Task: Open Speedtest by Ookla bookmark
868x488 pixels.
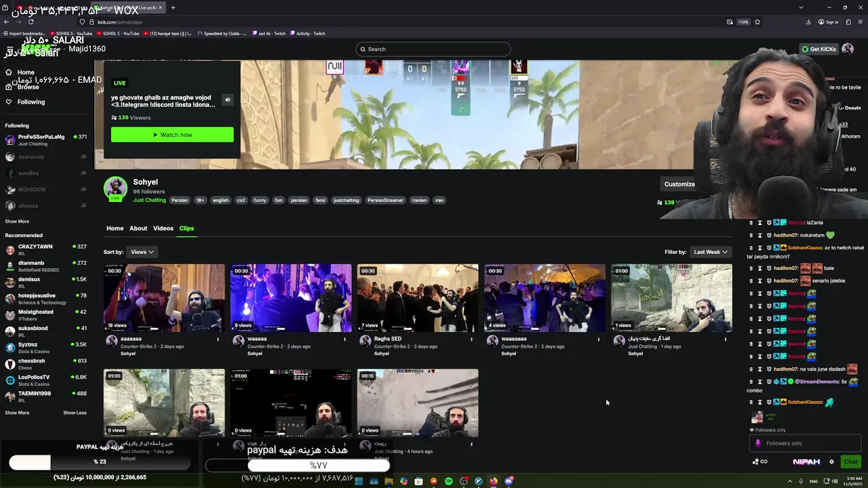Action: [x=221, y=33]
